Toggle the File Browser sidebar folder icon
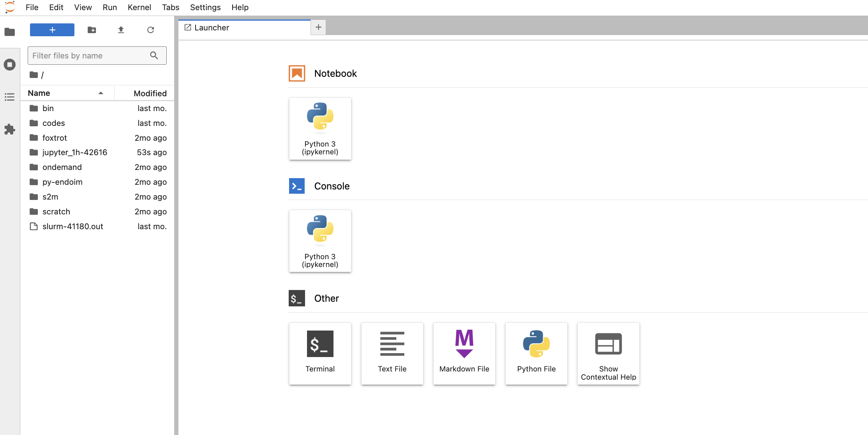 point(10,32)
